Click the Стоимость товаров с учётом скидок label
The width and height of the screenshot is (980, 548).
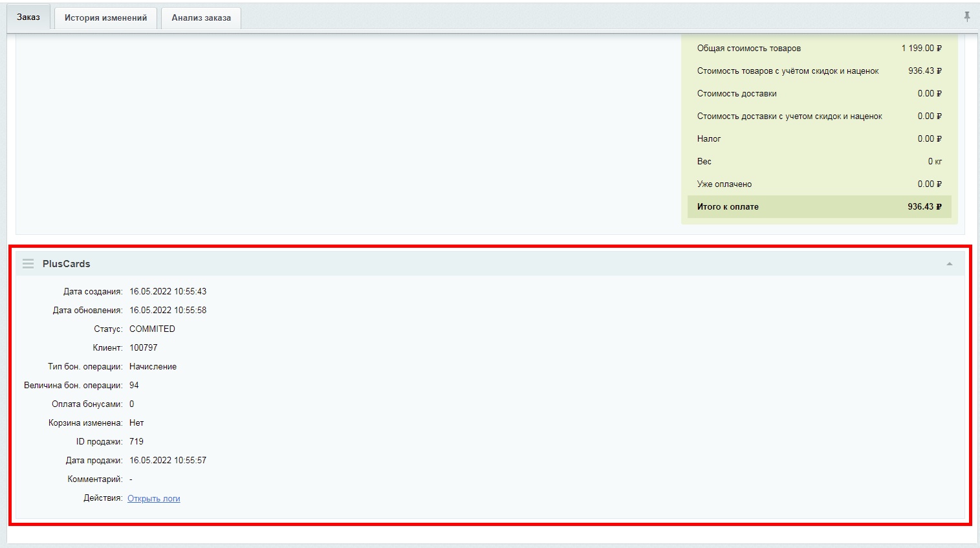pos(788,71)
